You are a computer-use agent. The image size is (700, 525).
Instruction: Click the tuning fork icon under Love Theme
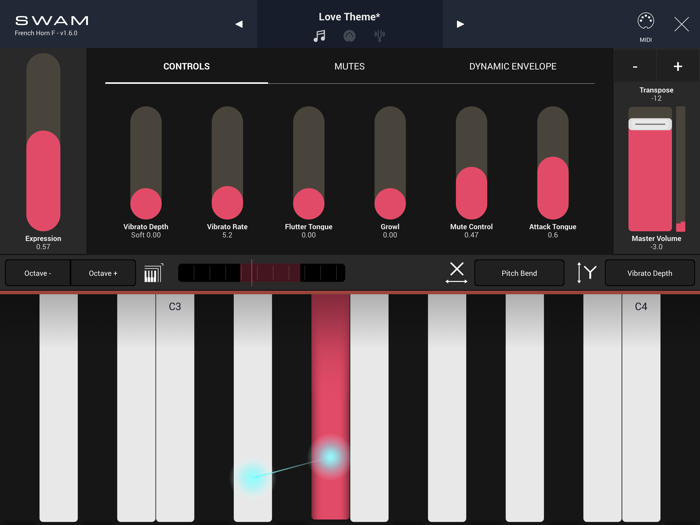[x=380, y=36]
